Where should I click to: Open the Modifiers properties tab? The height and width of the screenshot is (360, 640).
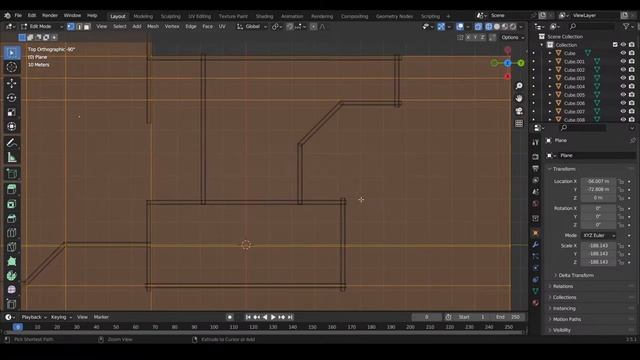(536, 244)
